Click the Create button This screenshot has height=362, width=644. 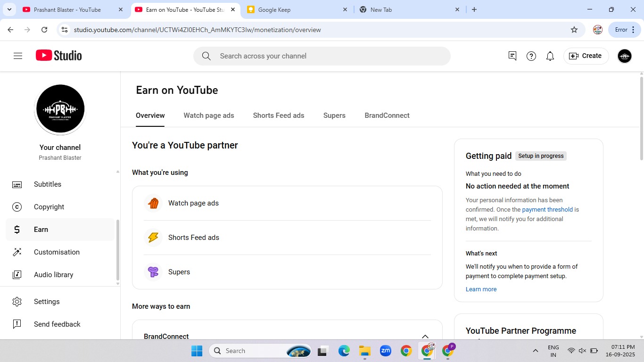[x=586, y=56]
